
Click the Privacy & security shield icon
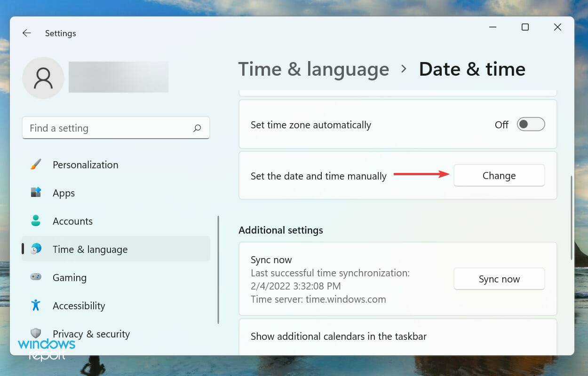35,334
